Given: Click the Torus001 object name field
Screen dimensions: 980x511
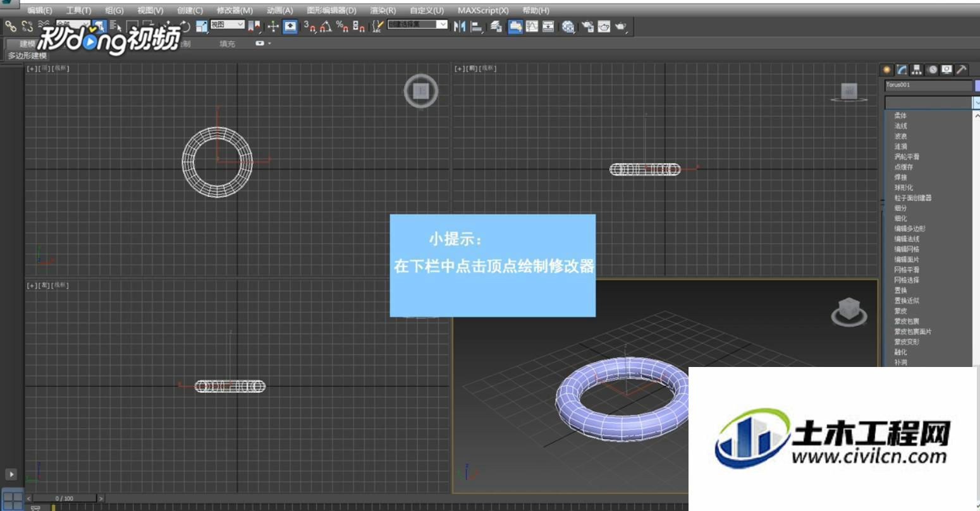Looking at the screenshot, I should (928, 85).
